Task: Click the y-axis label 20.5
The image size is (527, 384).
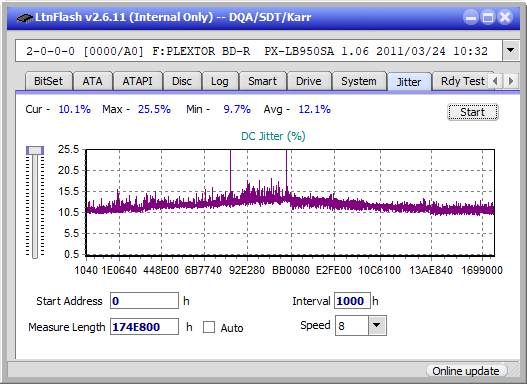Action: pos(69,170)
